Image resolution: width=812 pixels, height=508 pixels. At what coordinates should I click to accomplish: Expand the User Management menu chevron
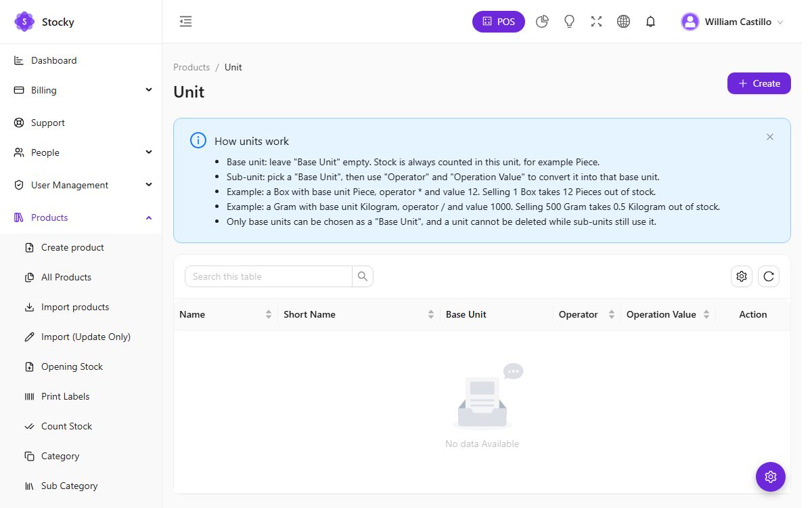[x=149, y=185]
